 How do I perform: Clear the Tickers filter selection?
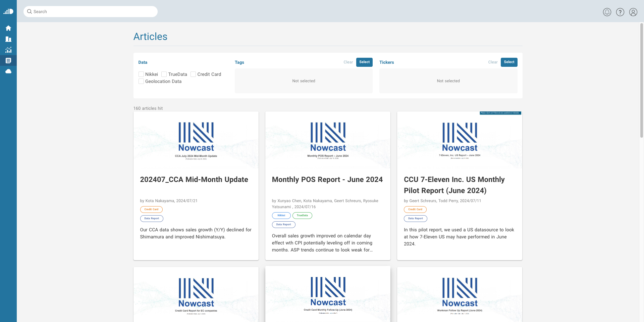[492, 62]
